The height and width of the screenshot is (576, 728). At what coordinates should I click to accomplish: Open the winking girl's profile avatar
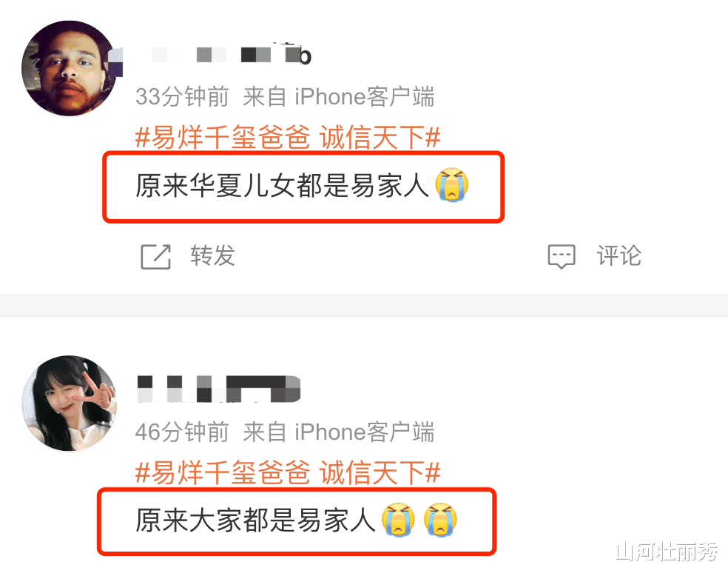coord(70,403)
